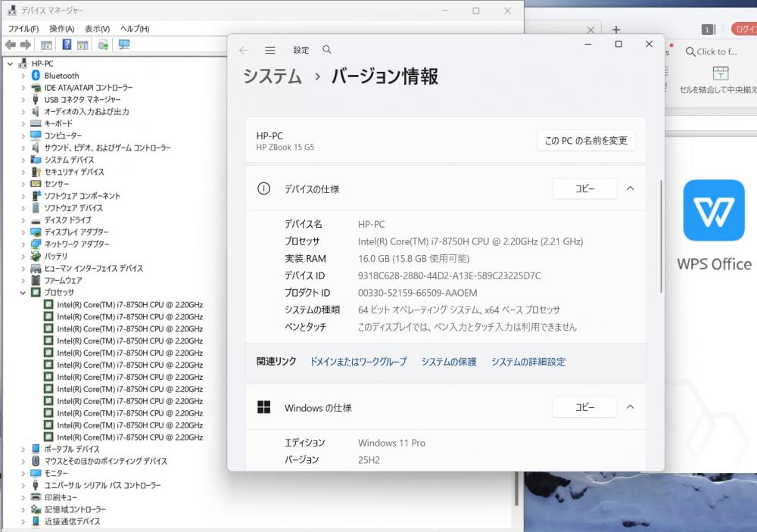Click the Settings back arrow
This screenshot has width=757, height=532.
click(x=243, y=50)
